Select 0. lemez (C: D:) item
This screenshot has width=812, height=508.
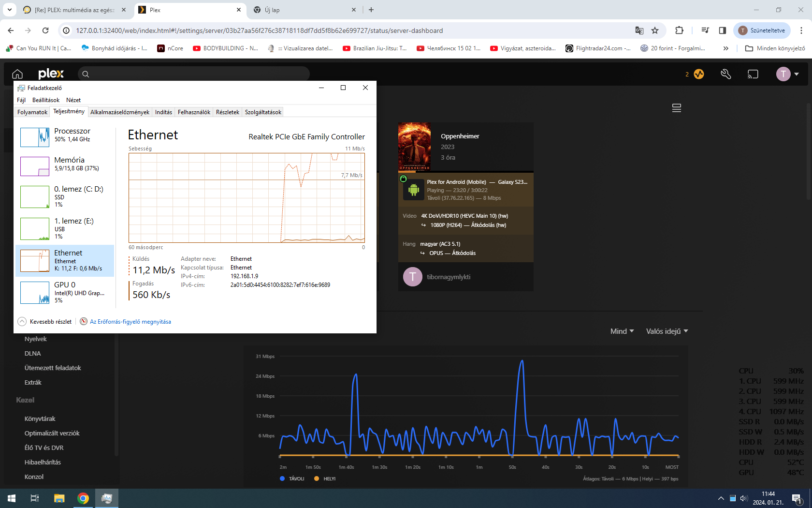tap(65, 196)
